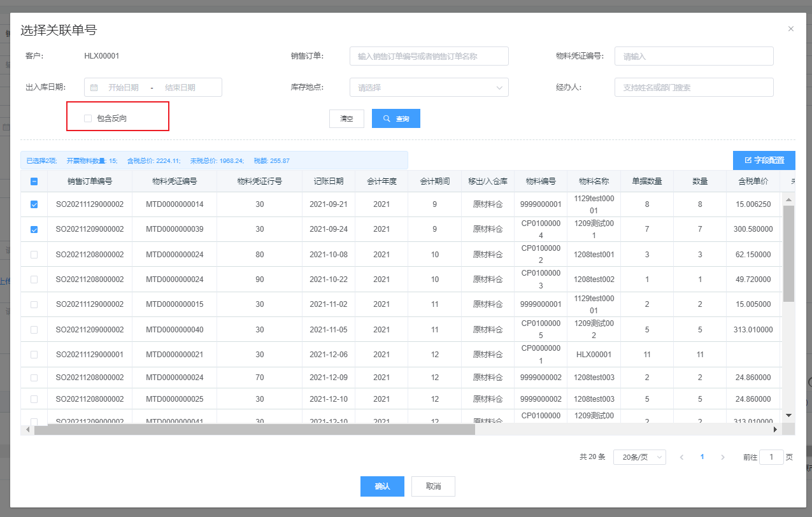Open 字段配置 field configuration

[x=764, y=160]
